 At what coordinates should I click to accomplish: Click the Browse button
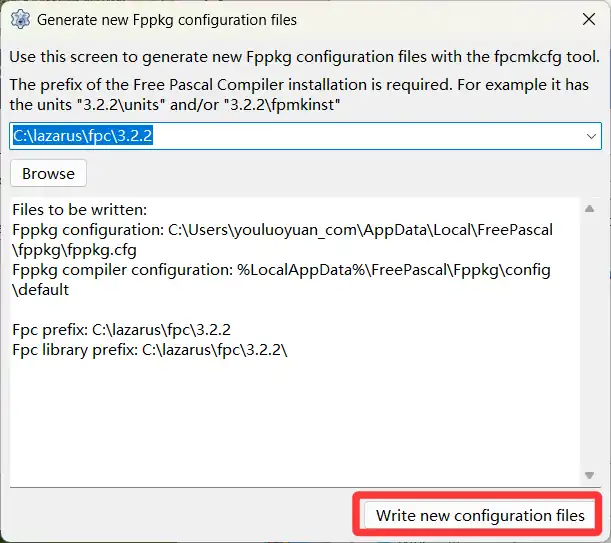[48, 173]
